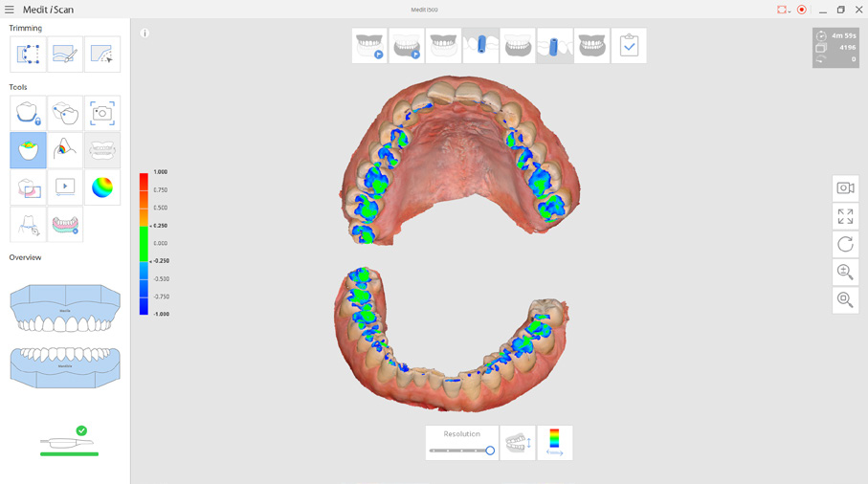
Task: Click the complete clipboard checkmark button
Action: 629,46
